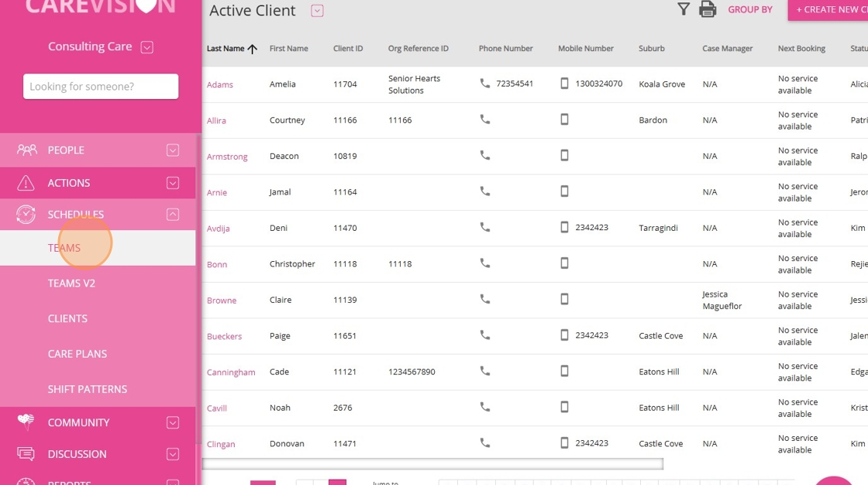
Task: Click the Schedules clock icon
Action: [26, 215]
